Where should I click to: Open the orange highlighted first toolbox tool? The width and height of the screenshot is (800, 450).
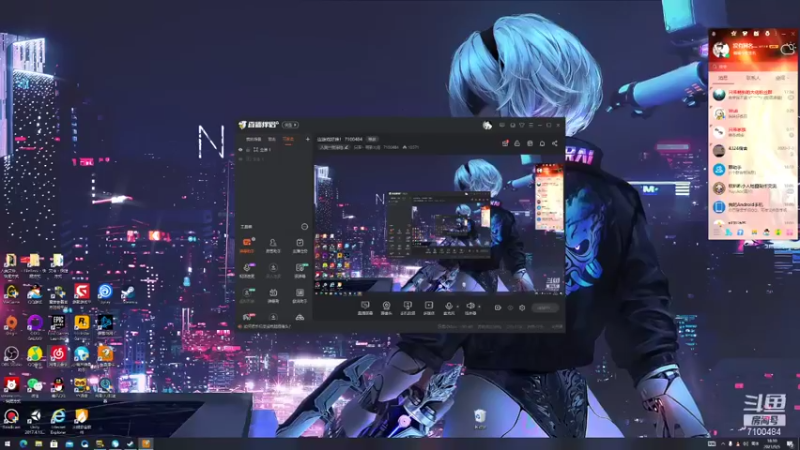pos(247,245)
